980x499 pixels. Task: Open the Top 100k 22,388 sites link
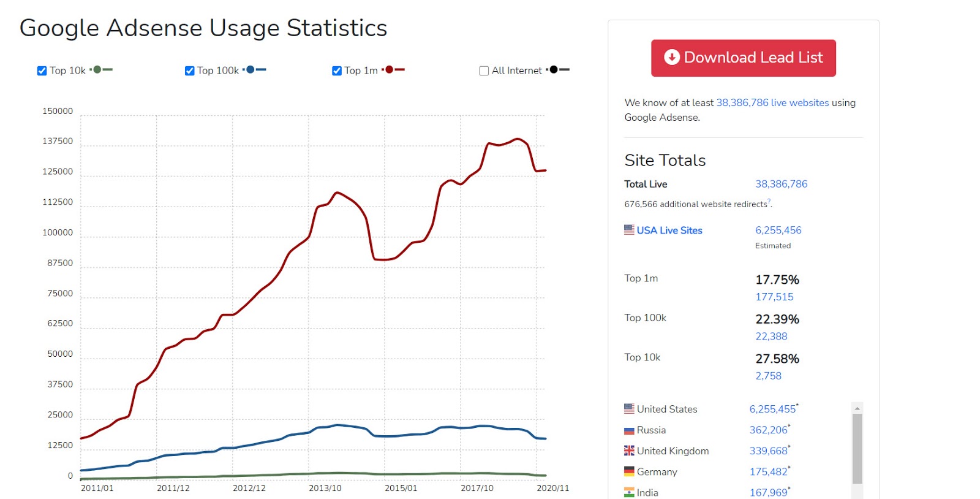[x=771, y=337]
